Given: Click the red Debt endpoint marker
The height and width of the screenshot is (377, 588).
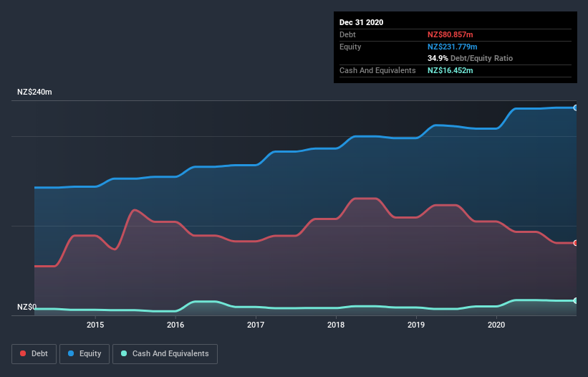Looking at the screenshot, I should [x=575, y=243].
